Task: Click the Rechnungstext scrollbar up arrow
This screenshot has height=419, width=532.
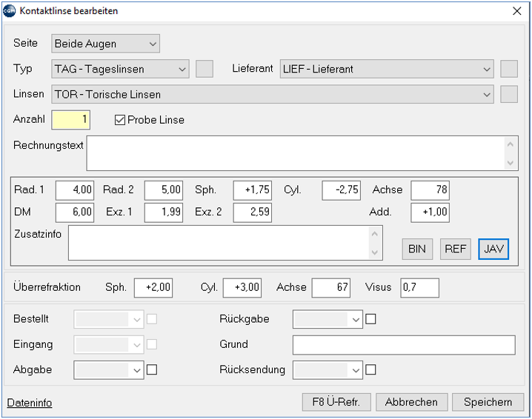Action: 510,144
